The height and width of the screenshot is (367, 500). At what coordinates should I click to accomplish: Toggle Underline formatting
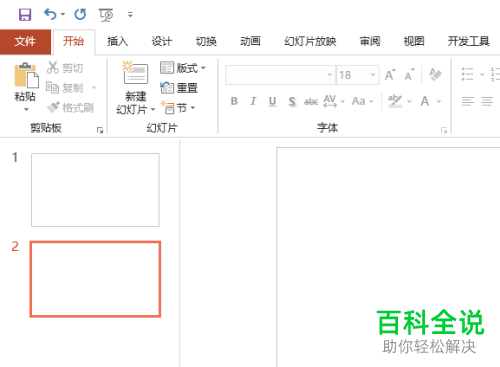click(x=272, y=101)
